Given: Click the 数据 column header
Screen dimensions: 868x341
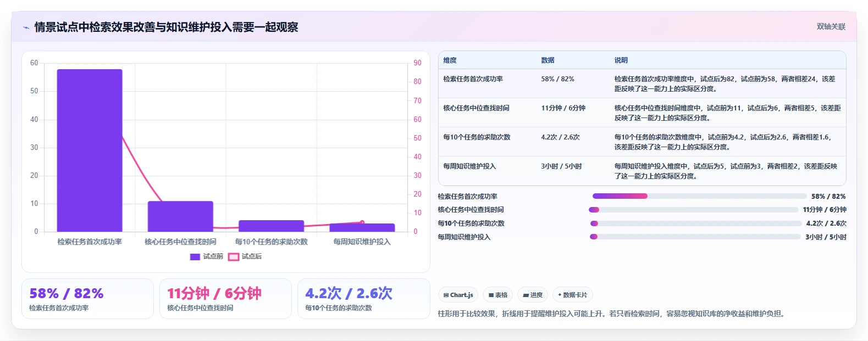Looking at the screenshot, I should pyautogui.click(x=548, y=60).
